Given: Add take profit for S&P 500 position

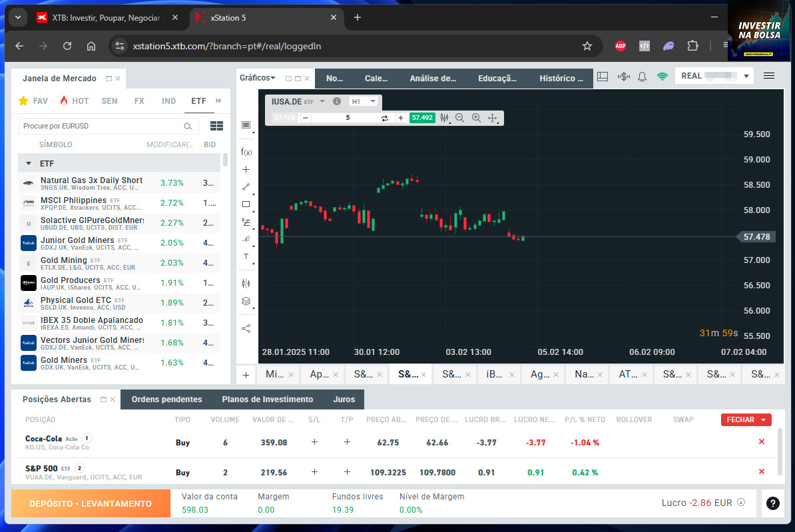Looking at the screenshot, I should 347,472.
